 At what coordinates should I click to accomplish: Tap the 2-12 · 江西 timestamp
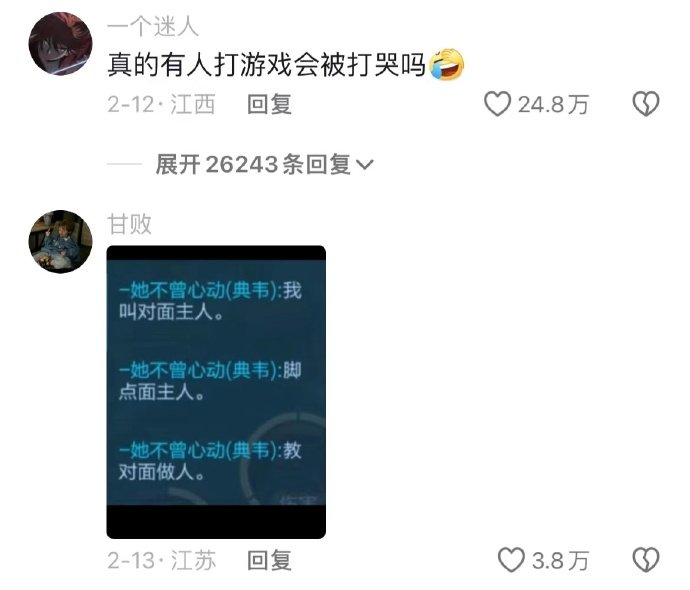coord(161,105)
